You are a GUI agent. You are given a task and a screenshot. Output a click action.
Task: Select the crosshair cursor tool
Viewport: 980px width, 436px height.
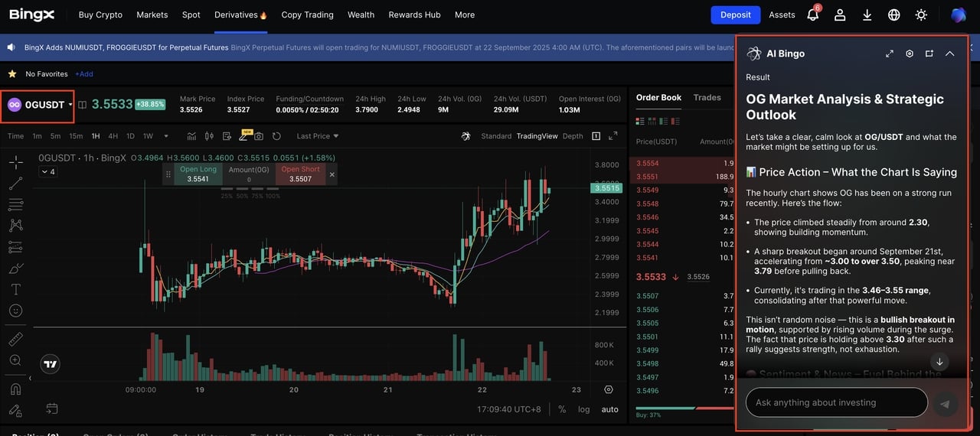pyautogui.click(x=15, y=162)
